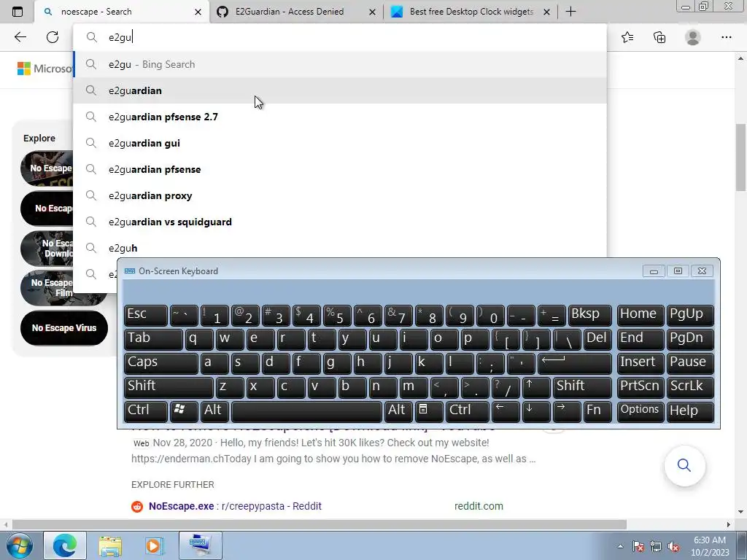Switch to noescape - Search tab
This screenshot has height=560, width=747.
pyautogui.click(x=122, y=12)
